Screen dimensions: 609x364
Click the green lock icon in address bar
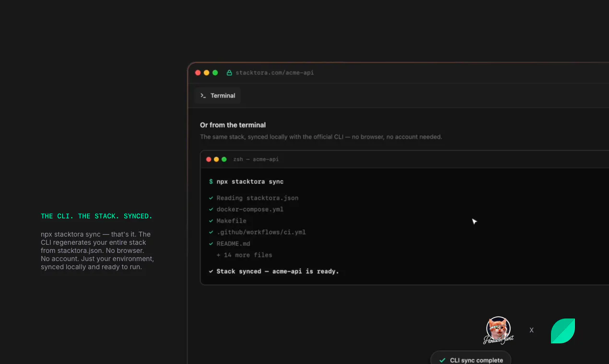[x=229, y=73]
